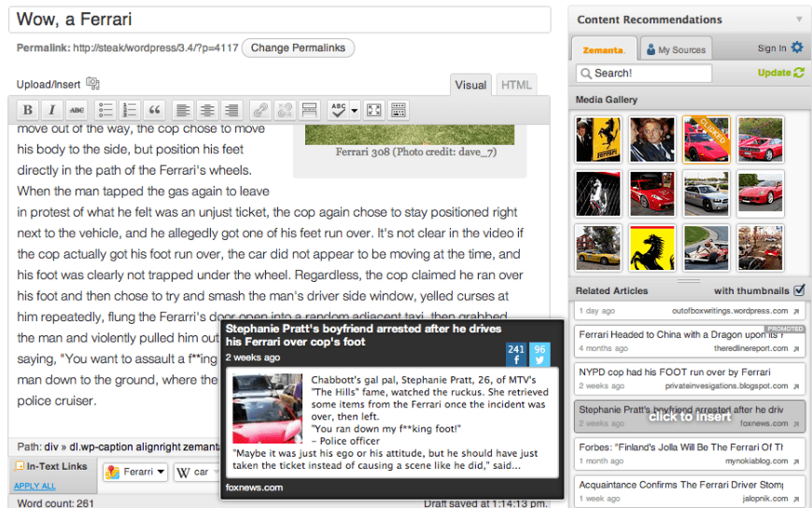Click the Change Permalinks button
The width and height of the screenshot is (812, 508).
click(x=298, y=48)
